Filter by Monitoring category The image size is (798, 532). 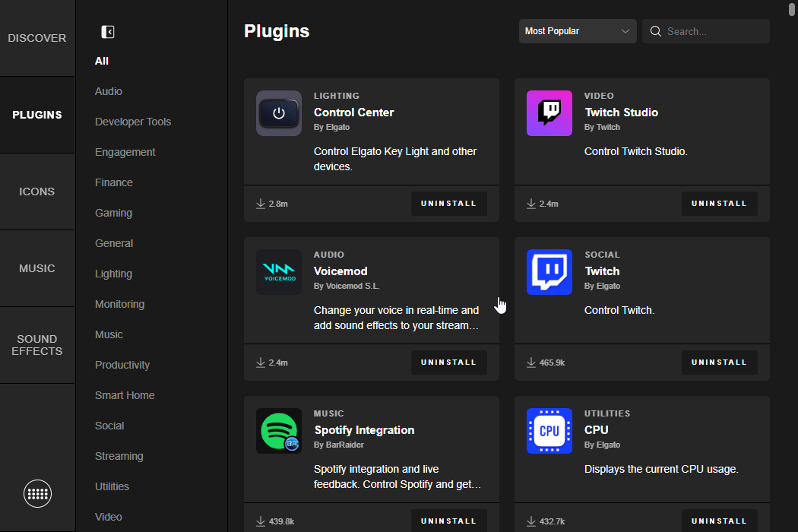tap(119, 305)
